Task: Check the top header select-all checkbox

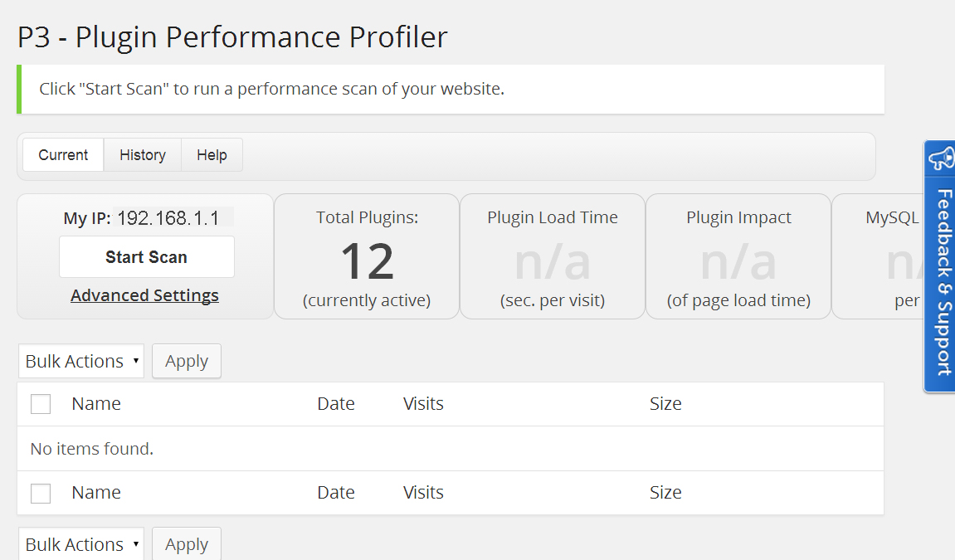Action: 41,404
